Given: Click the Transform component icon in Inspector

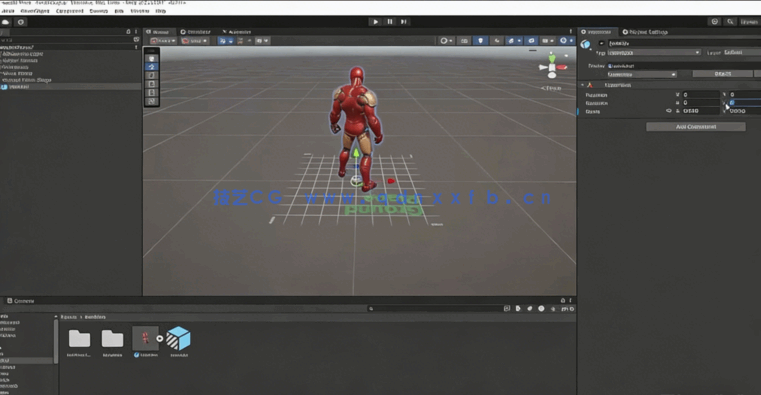Looking at the screenshot, I should pos(590,85).
